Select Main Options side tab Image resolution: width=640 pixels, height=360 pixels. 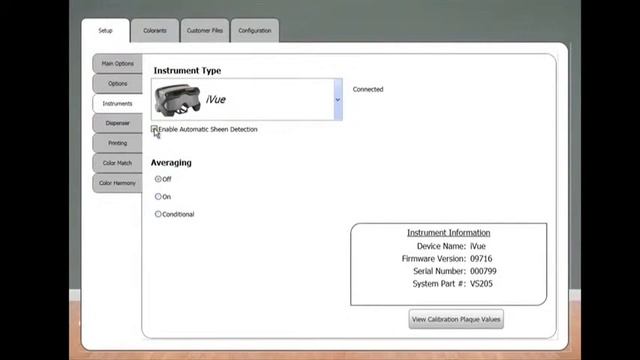point(118,63)
